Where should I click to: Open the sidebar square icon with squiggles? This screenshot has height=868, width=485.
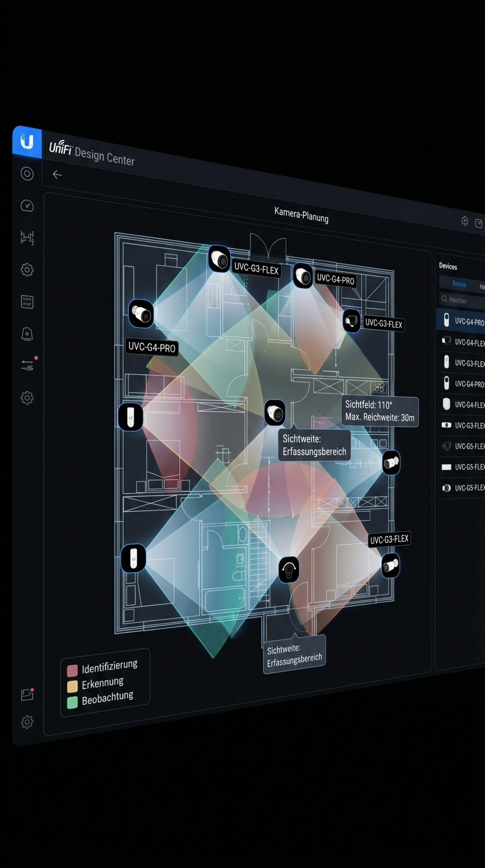pos(27,301)
